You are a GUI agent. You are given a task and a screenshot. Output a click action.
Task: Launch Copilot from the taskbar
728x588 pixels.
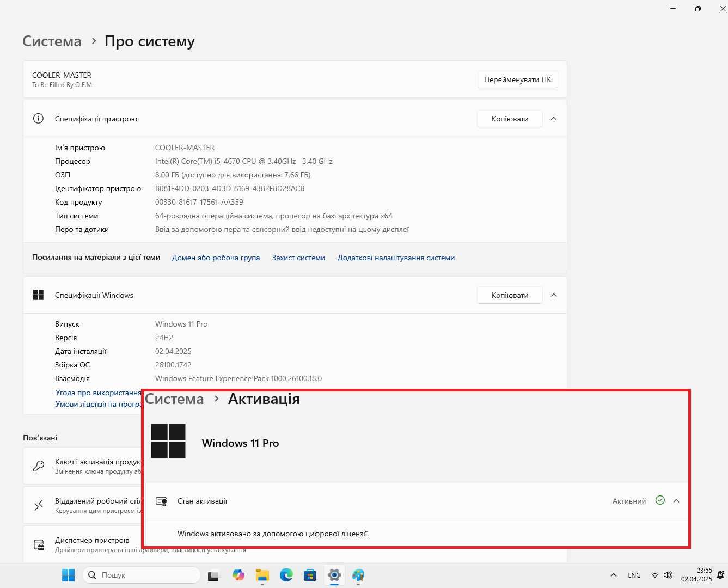238,575
